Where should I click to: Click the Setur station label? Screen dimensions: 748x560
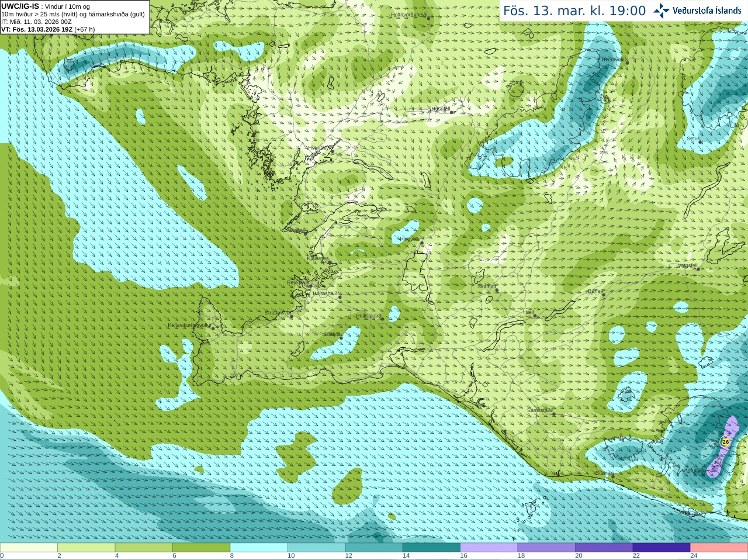tap(693, 139)
